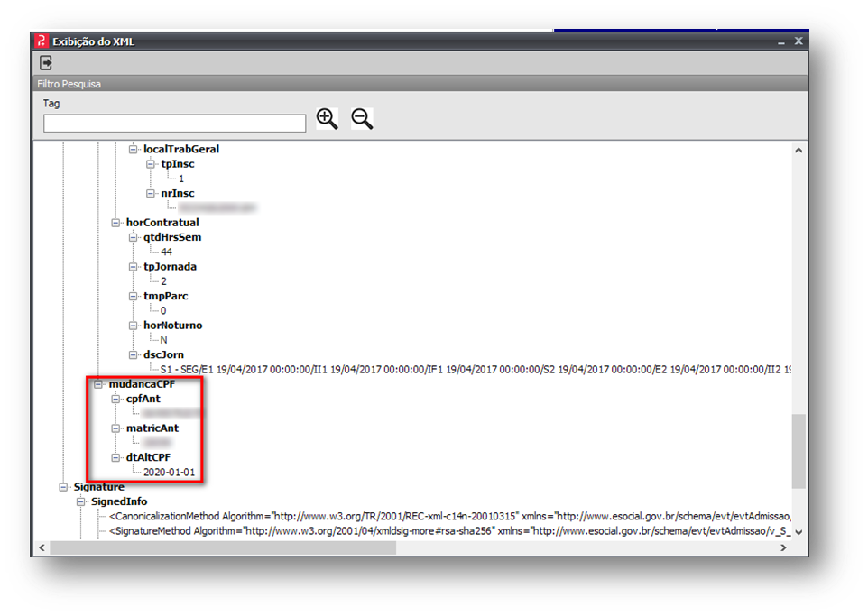Viewport: 868px width, 616px height.
Task: Collapse the horNoturno node
Action: click(x=133, y=326)
